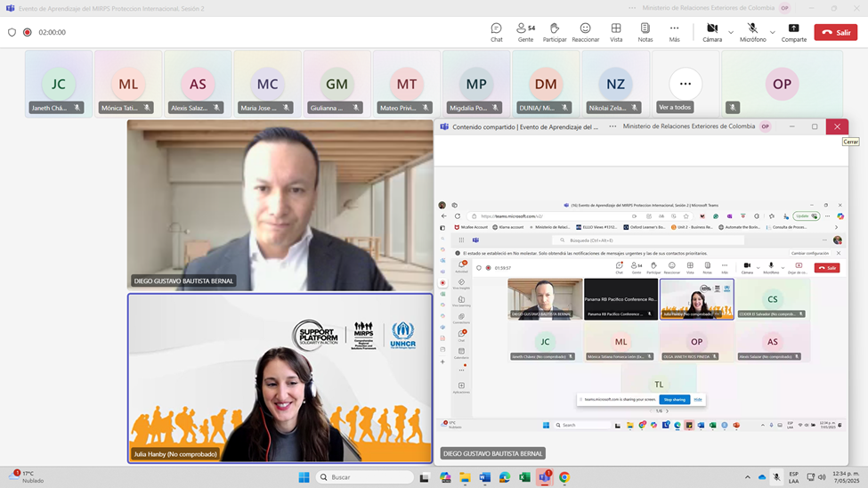
Task: Click the muted mic icon on the OP tile
Action: tap(733, 108)
